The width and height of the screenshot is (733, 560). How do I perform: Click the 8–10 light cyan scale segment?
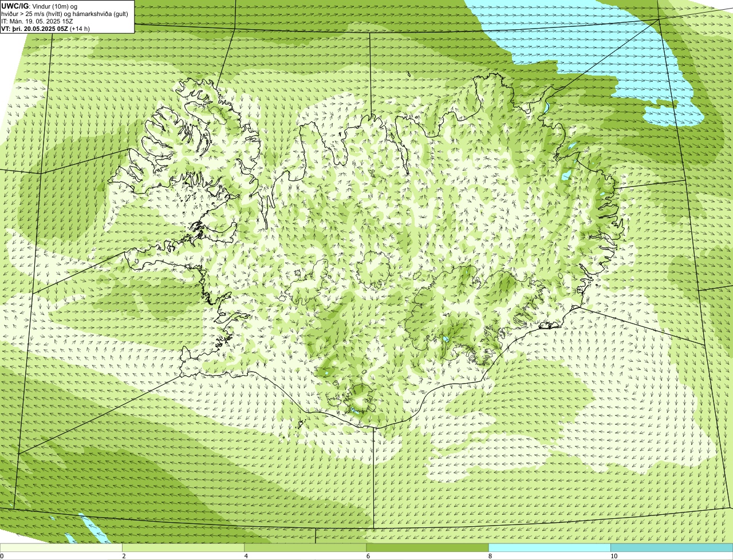click(549, 548)
